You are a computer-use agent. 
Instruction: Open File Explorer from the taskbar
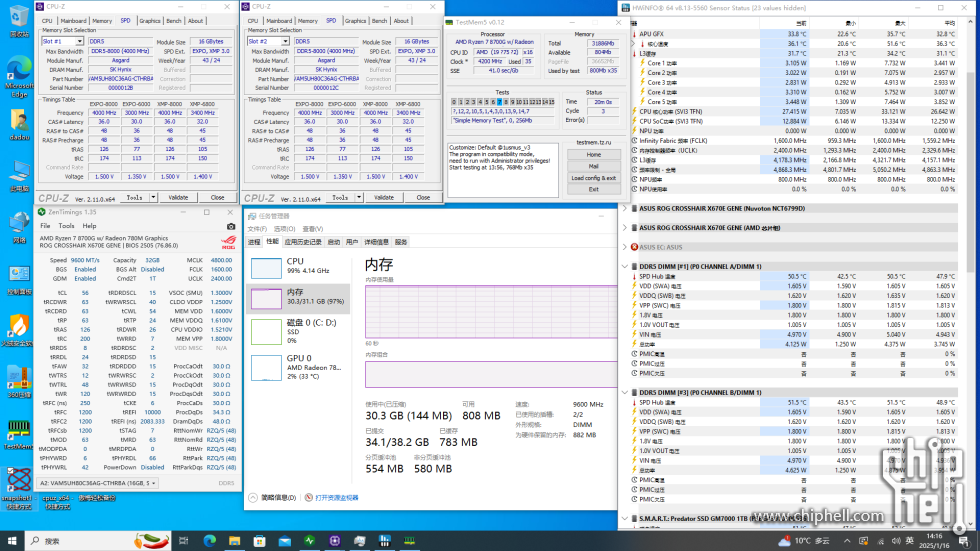point(234,541)
